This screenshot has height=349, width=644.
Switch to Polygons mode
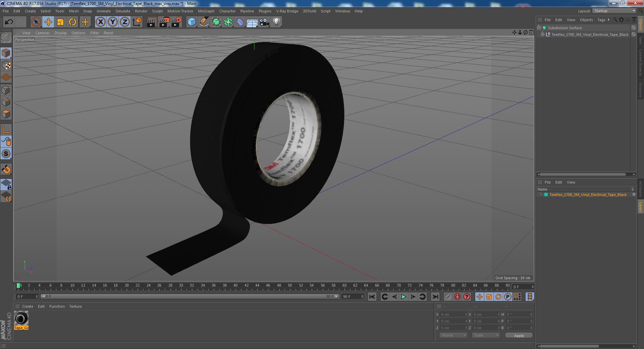[x=6, y=114]
